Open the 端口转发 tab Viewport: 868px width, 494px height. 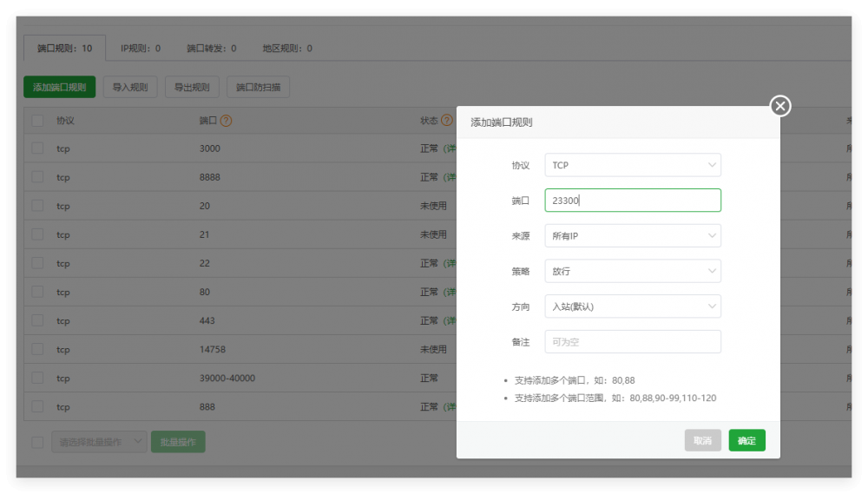211,49
